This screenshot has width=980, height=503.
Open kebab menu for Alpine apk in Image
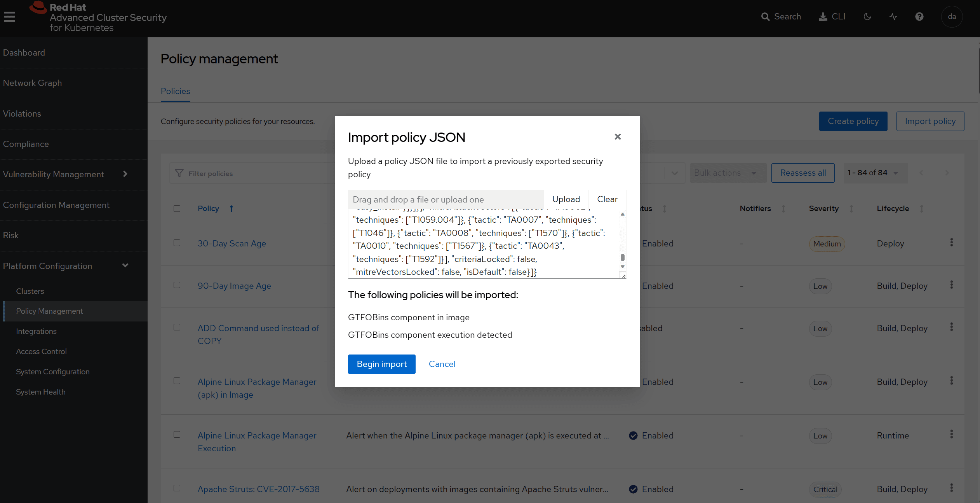(951, 381)
